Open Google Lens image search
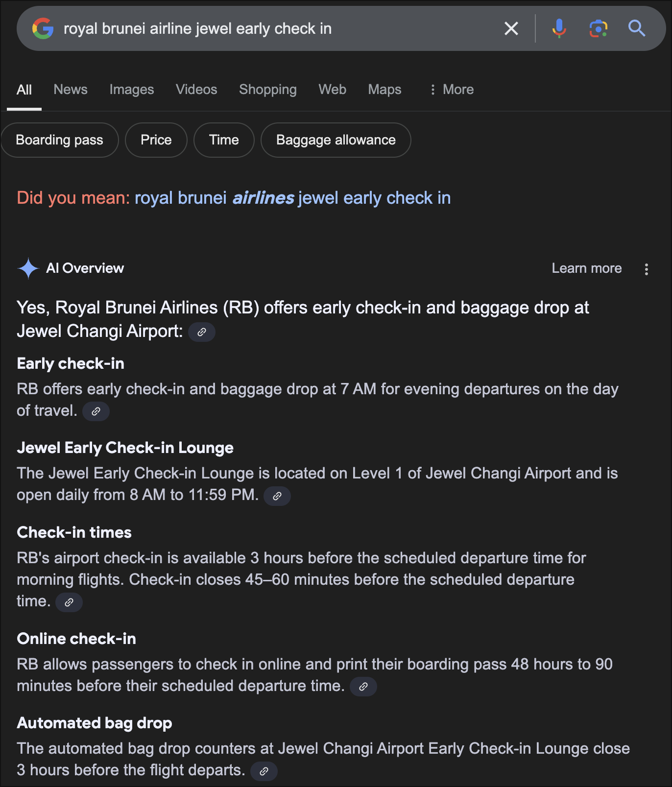 [598, 28]
